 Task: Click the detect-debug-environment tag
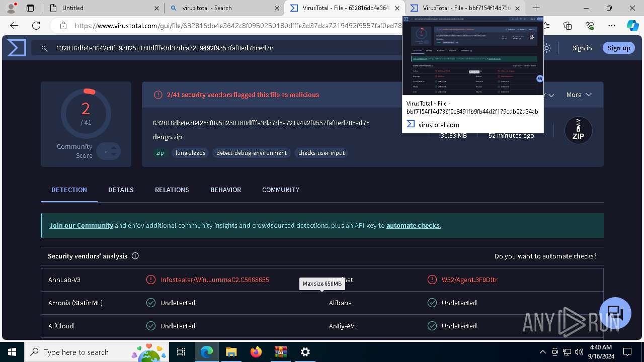click(252, 153)
